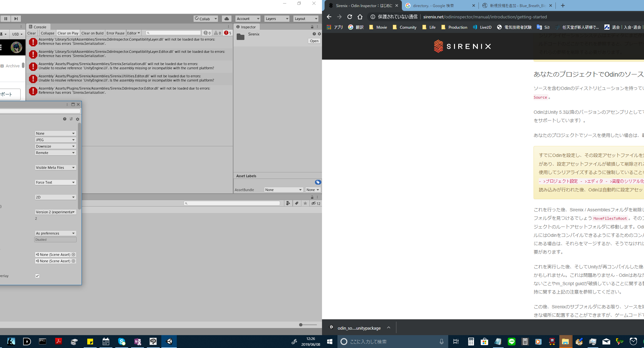
Task: Open the Force Text serialization dropdown
Action: click(x=55, y=182)
